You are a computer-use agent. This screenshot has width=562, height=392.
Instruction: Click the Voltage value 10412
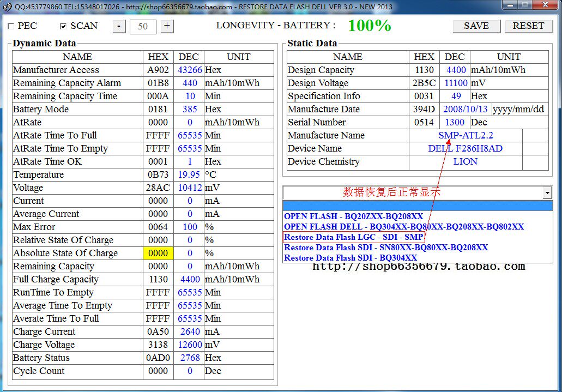click(x=190, y=188)
